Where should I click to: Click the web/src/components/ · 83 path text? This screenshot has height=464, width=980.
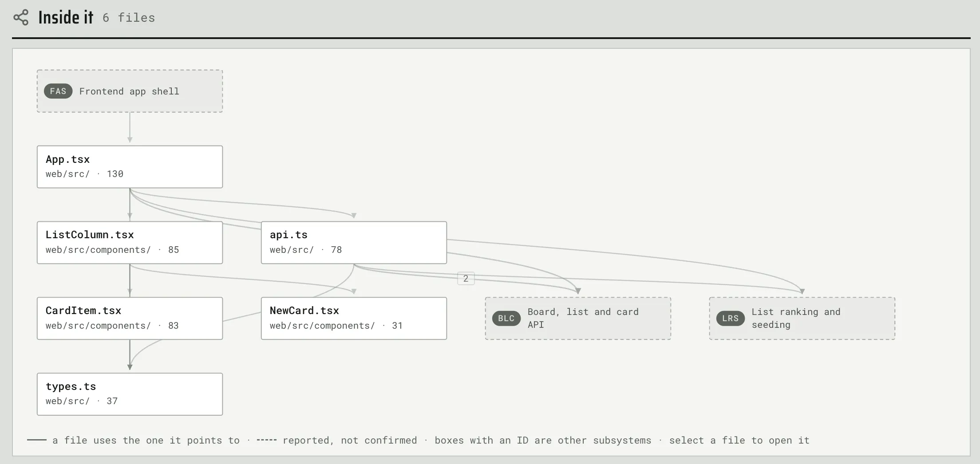coord(112,326)
